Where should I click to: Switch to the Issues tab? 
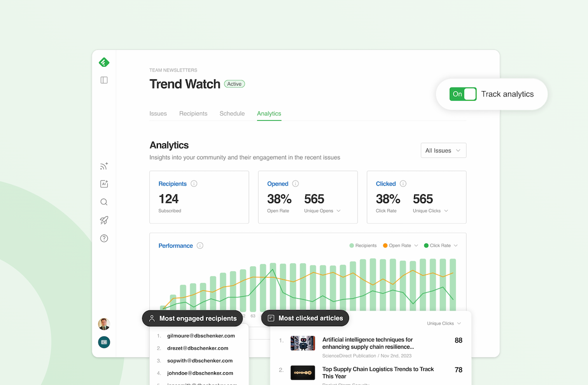pos(158,113)
